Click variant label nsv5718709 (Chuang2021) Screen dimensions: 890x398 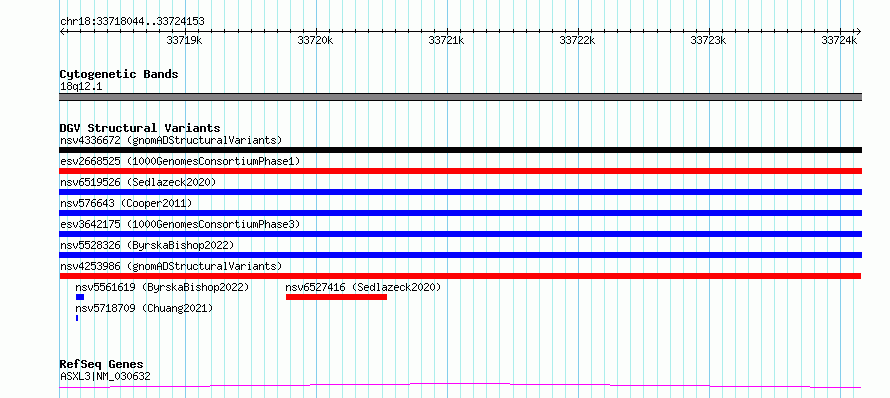[x=144, y=308]
